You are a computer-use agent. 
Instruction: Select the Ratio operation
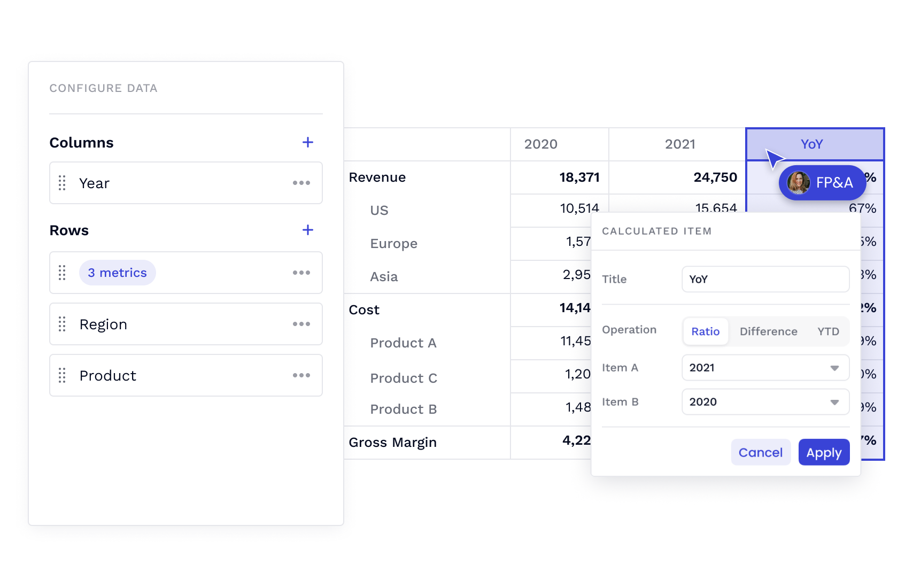point(705,331)
